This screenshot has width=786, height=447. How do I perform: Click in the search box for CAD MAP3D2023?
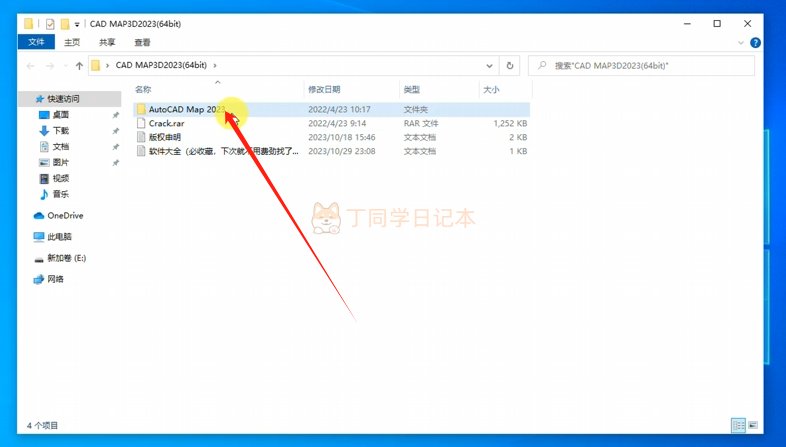point(641,66)
